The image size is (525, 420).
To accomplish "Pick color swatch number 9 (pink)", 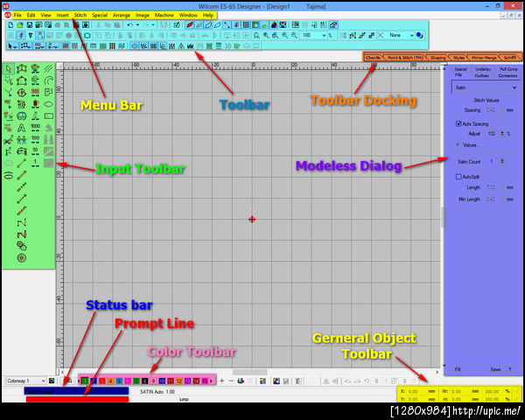I will pos(153,381).
